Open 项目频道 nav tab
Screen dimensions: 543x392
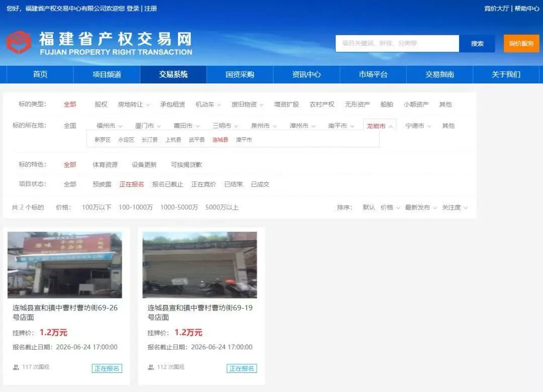tap(107, 74)
